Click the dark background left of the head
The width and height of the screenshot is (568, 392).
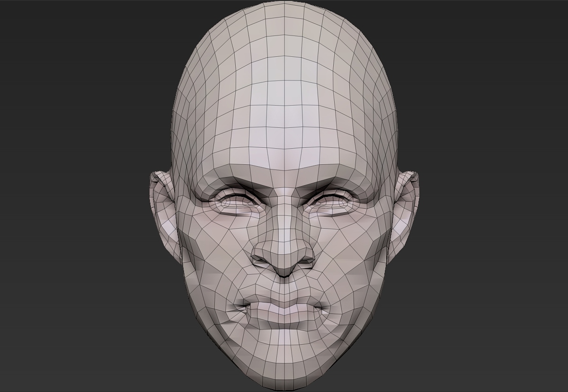(71, 189)
